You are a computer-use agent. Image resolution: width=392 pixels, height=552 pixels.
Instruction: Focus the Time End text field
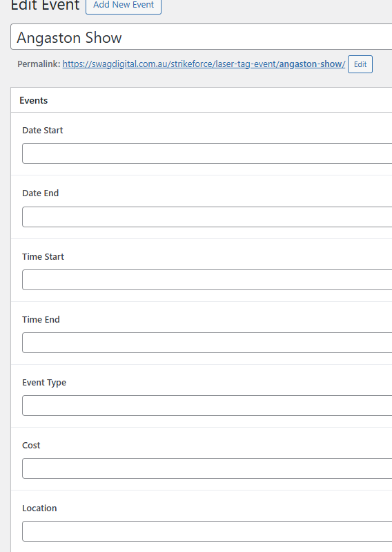tap(207, 343)
